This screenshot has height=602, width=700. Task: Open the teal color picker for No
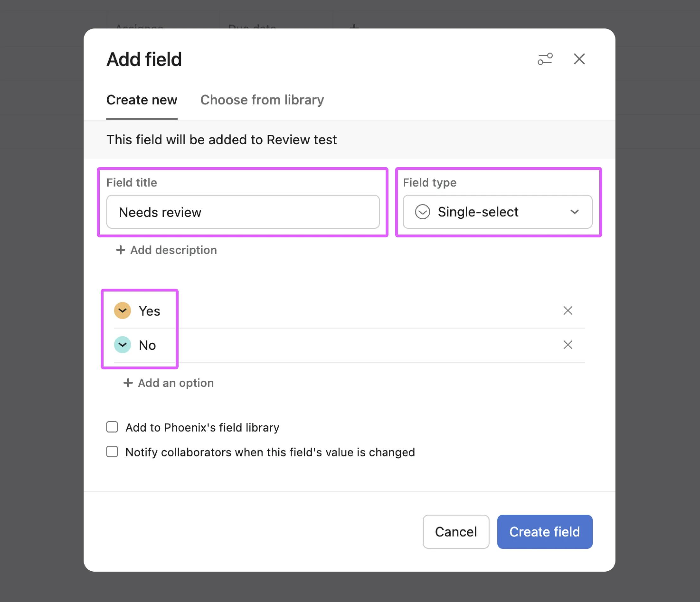point(122,345)
